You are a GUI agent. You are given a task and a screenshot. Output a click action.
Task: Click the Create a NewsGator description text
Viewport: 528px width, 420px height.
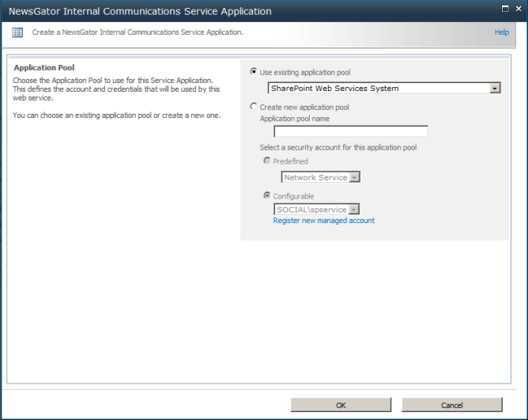[x=138, y=32]
